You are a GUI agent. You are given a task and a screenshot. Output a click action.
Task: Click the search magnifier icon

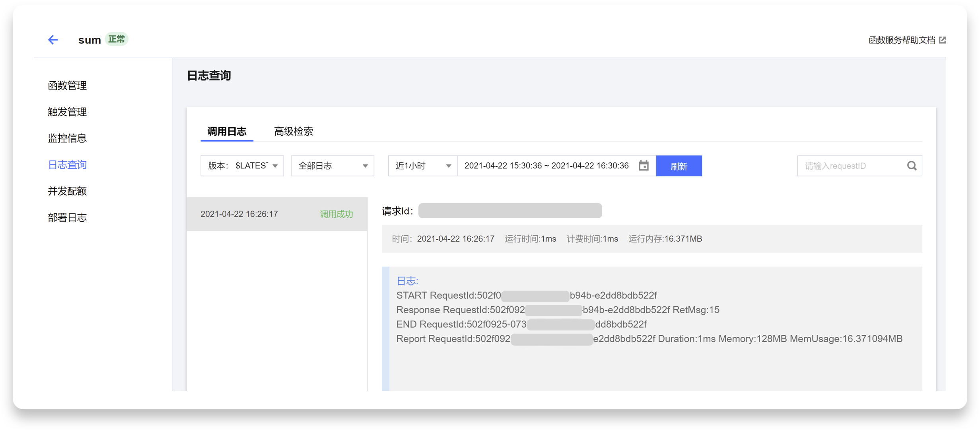click(x=912, y=166)
